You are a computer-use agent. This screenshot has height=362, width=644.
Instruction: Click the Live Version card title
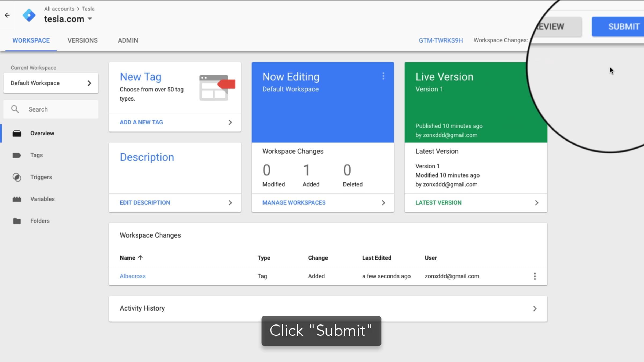tap(445, 77)
